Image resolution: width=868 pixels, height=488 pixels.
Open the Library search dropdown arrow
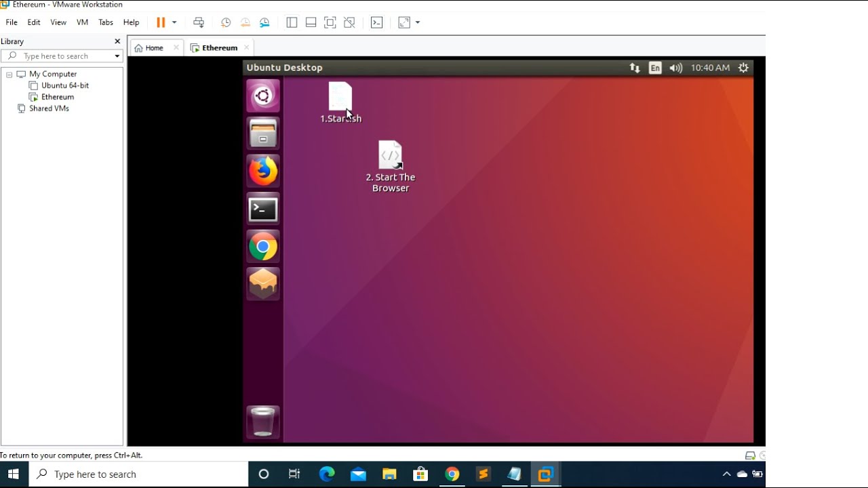(117, 56)
